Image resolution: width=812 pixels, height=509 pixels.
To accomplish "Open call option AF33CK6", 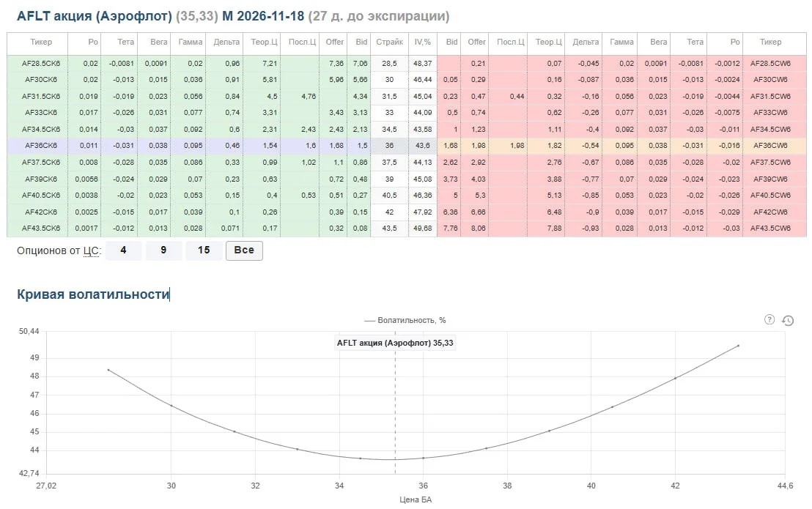I will pyautogui.click(x=41, y=112).
